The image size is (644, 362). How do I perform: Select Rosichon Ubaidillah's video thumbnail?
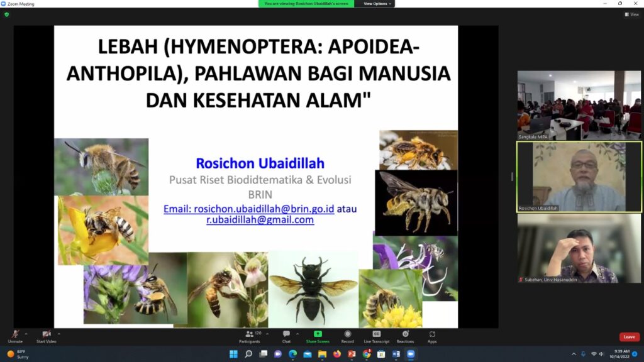(578, 177)
